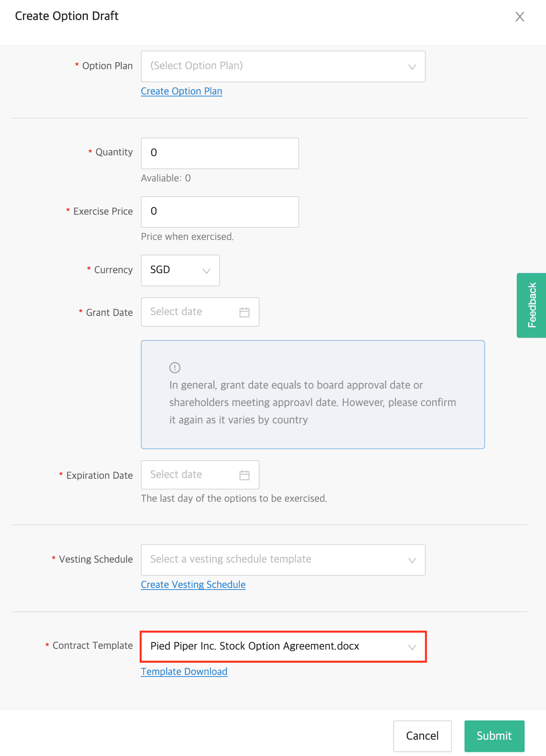Open the Option Plan dropdown
Image resolution: width=546 pixels, height=756 pixels.
point(283,66)
